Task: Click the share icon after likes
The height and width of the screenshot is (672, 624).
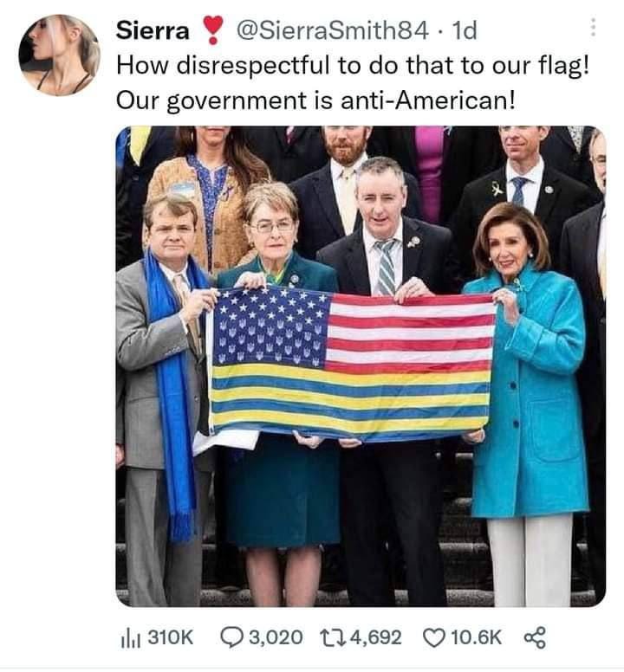Action: pyautogui.click(x=535, y=637)
